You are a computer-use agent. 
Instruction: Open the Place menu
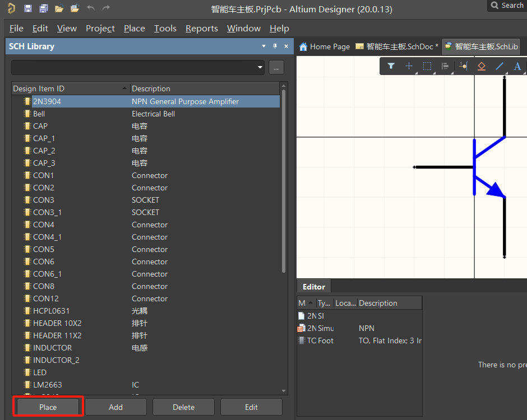(x=135, y=29)
